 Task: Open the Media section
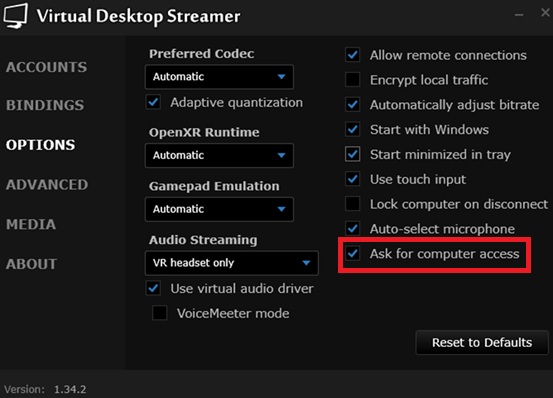pyautogui.click(x=31, y=224)
